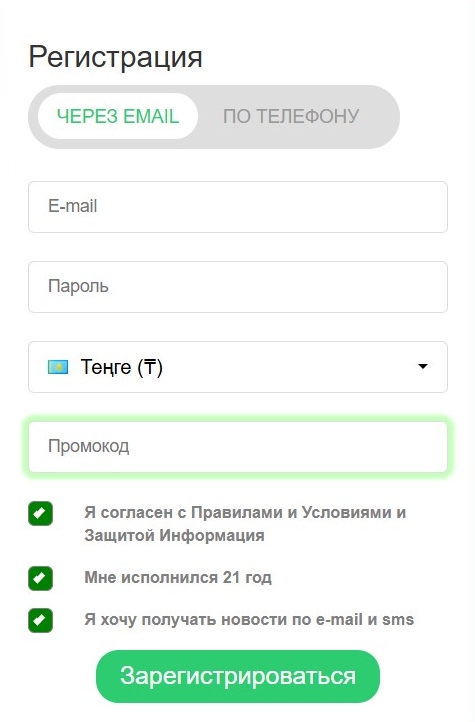This screenshot has width=475, height=722.
Task: Disable agreement with Правилами и Условиями checkbox
Action: 41,513
